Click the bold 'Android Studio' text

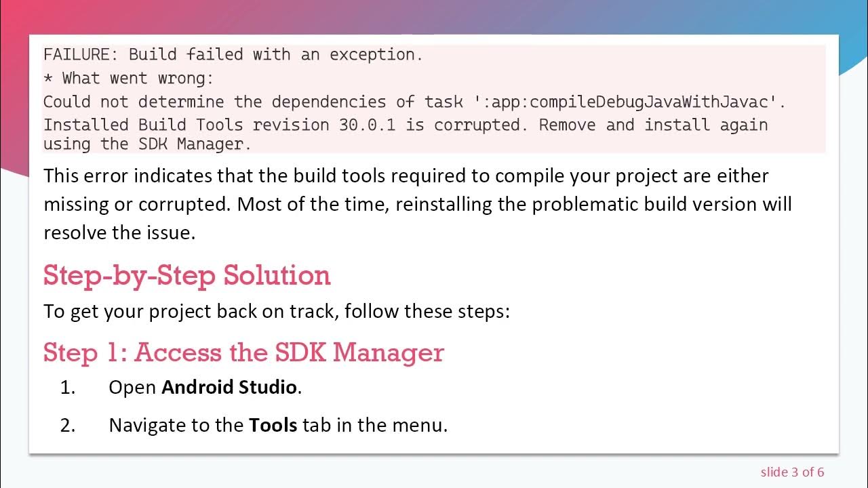click(229, 388)
